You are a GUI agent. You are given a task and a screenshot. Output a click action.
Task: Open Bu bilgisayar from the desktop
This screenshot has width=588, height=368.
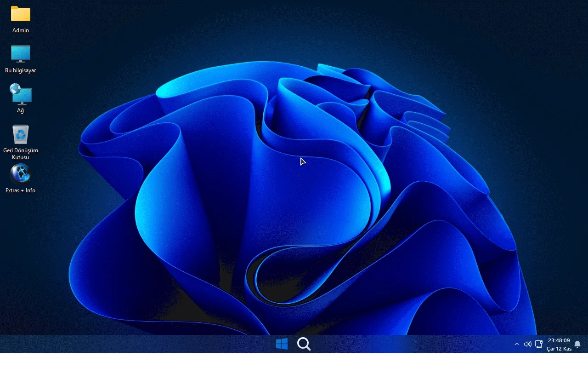point(21,54)
